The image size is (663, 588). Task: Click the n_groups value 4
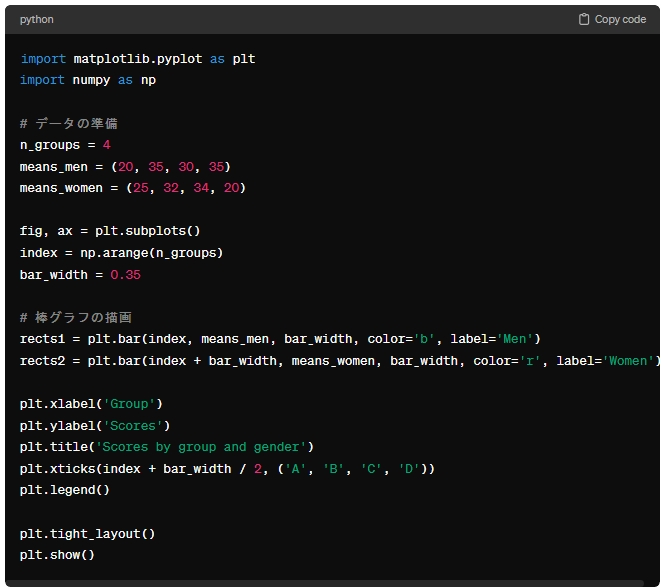(106, 145)
